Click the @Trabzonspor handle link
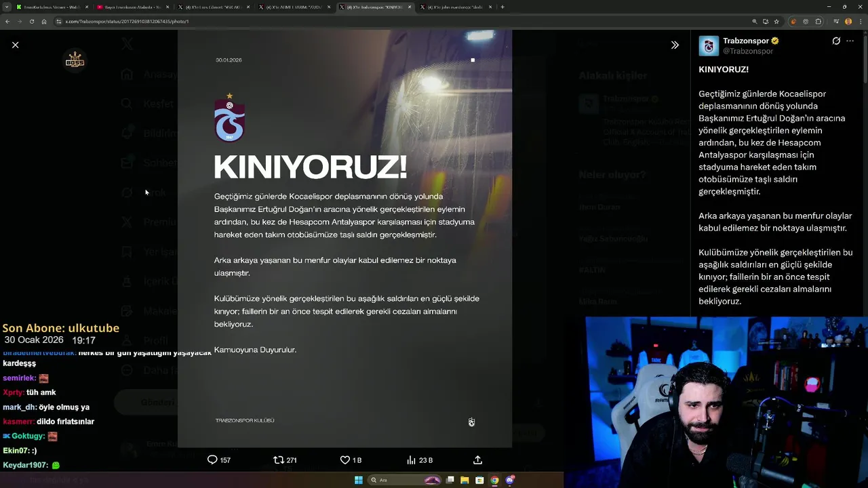Image resolution: width=868 pixels, height=488 pixels. point(748,51)
